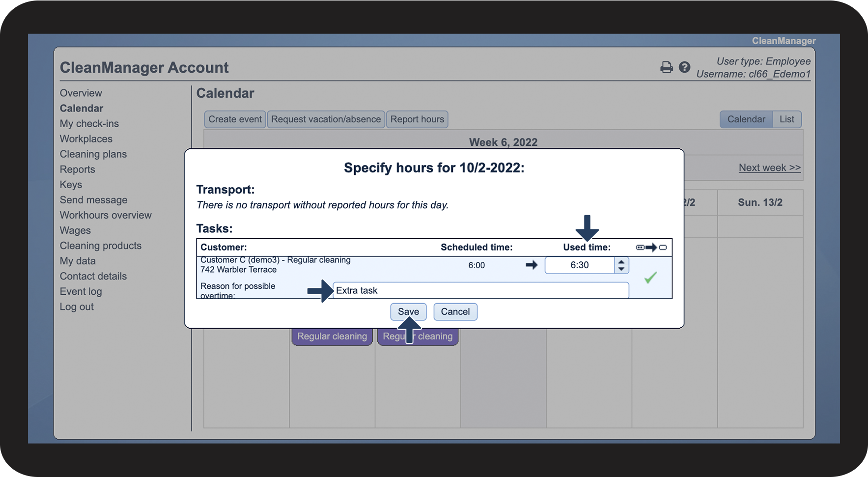Image resolution: width=868 pixels, height=477 pixels.
Task: Switch to the Calendar view tab
Action: click(746, 119)
